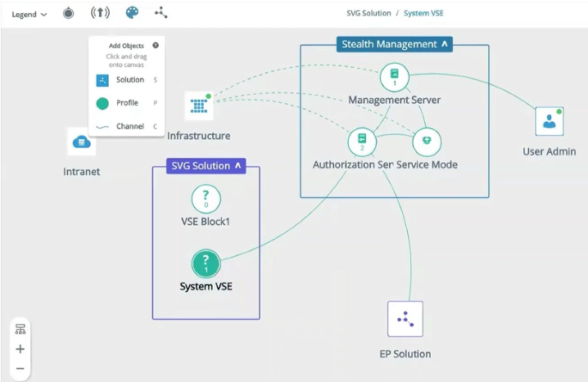Select the VSE Block1 profile node
This screenshot has height=382, width=588.
pyautogui.click(x=206, y=200)
